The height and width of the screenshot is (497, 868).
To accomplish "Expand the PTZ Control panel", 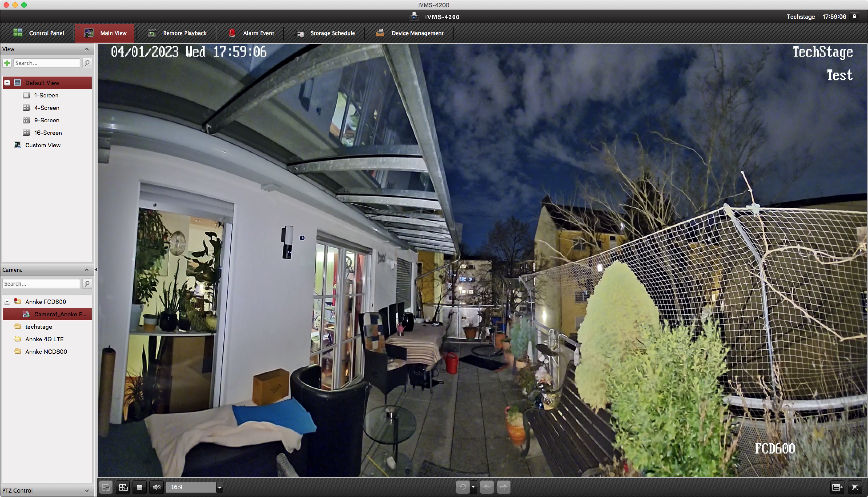I will (87, 491).
